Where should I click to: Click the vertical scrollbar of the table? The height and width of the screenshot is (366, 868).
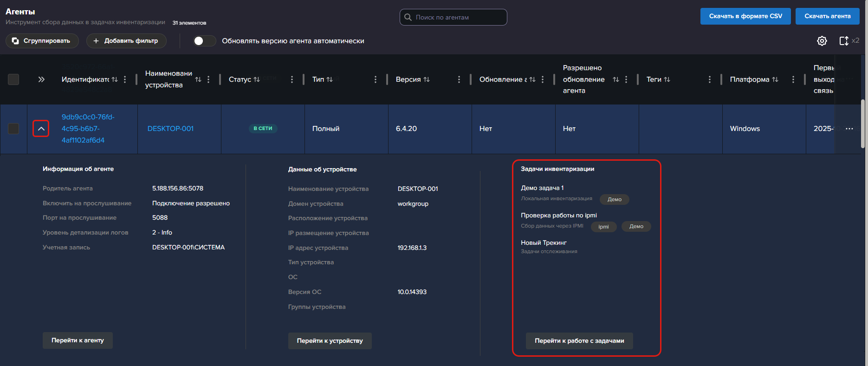862,124
